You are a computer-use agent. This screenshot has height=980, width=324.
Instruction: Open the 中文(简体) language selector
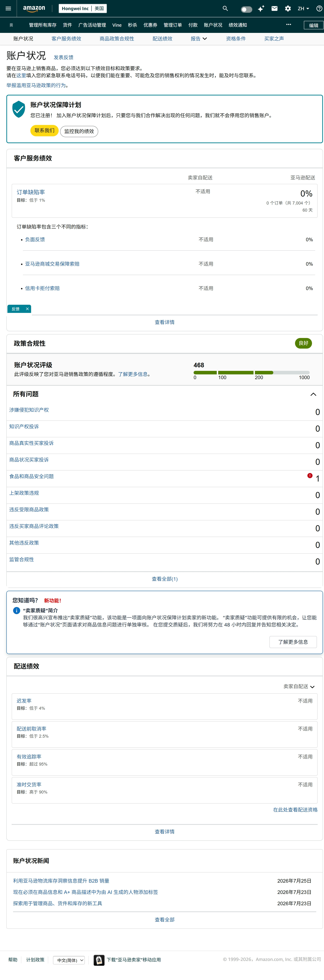coord(69,960)
